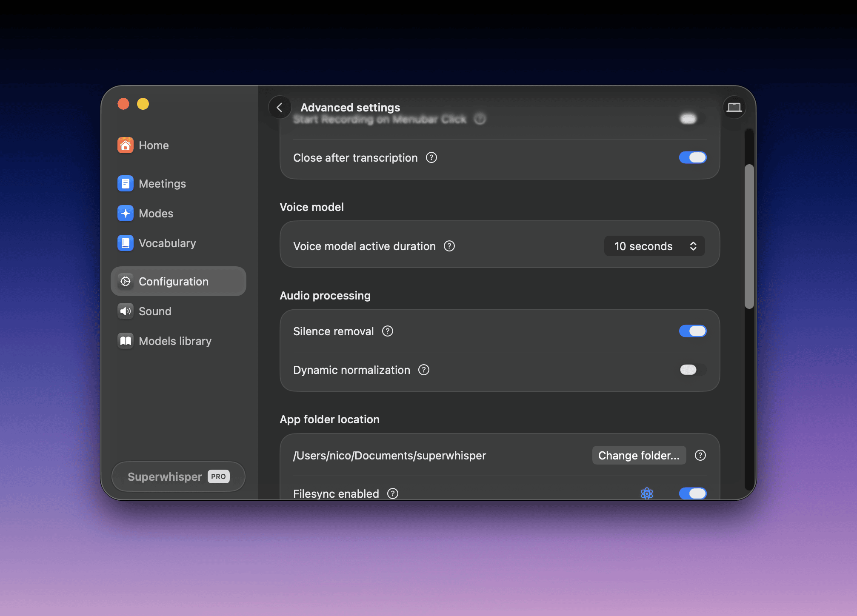Viewport: 857px width, 616px height.
Task: Open the 10 seconds duration dropdown
Action: click(654, 246)
